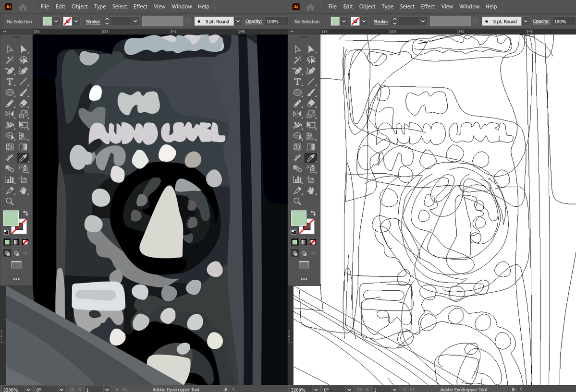576x392 pixels.
Task: Go to Home screen in left window
Action: [23, 7]
